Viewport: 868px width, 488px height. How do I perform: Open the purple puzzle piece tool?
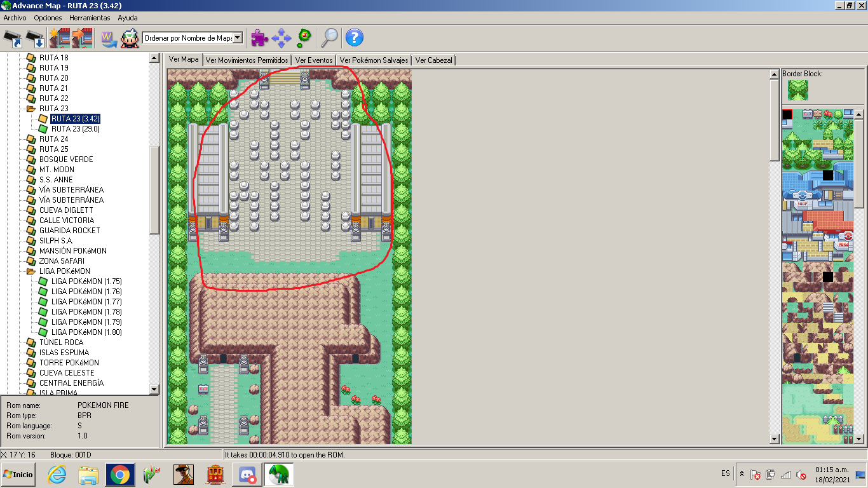(x=259, y=38)
